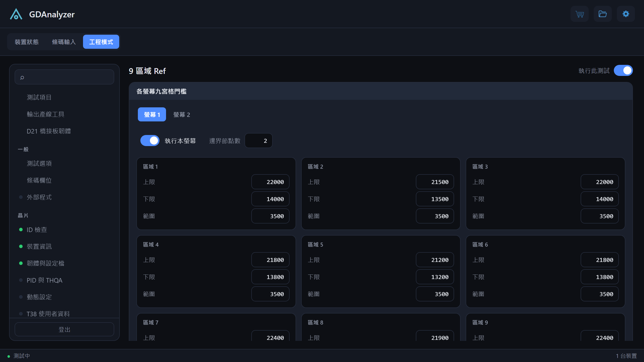Open 輸出產線工具 in the sidebar
Screen dimensions: 644x362
click(x=64, y=114)
